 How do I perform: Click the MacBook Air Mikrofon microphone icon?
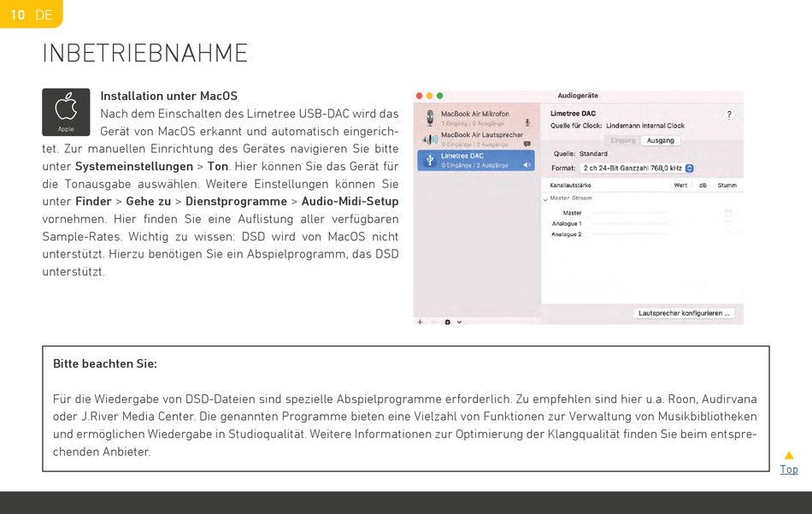coord(430,118)
